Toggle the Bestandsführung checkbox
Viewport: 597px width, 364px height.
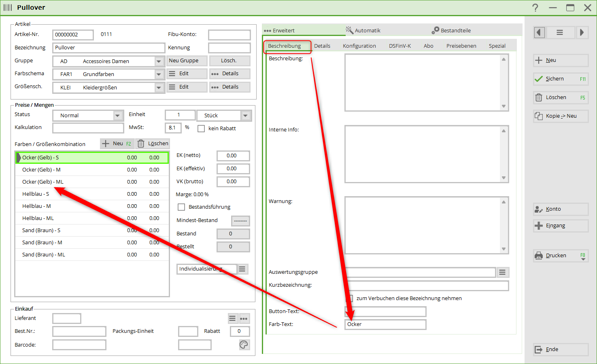181,207
